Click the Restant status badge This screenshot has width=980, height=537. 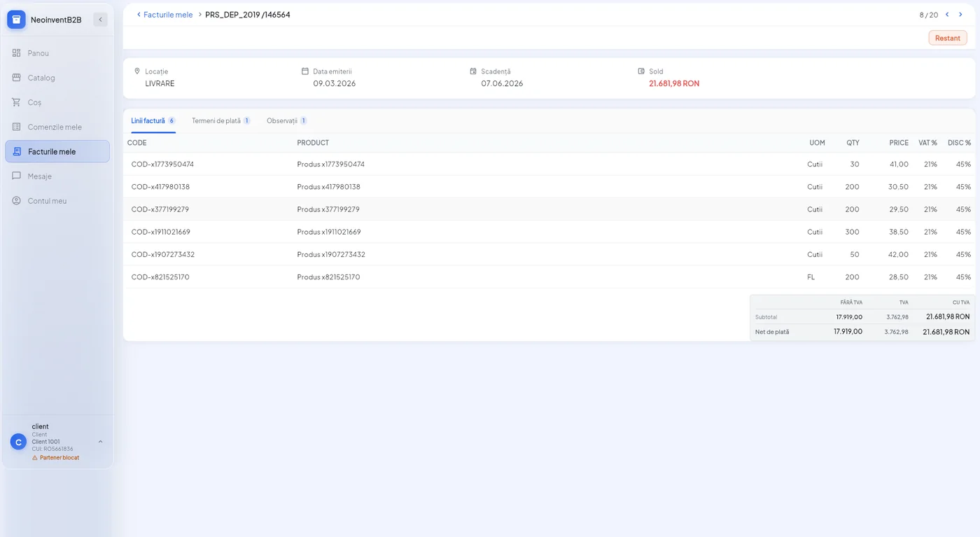point(948,38)
